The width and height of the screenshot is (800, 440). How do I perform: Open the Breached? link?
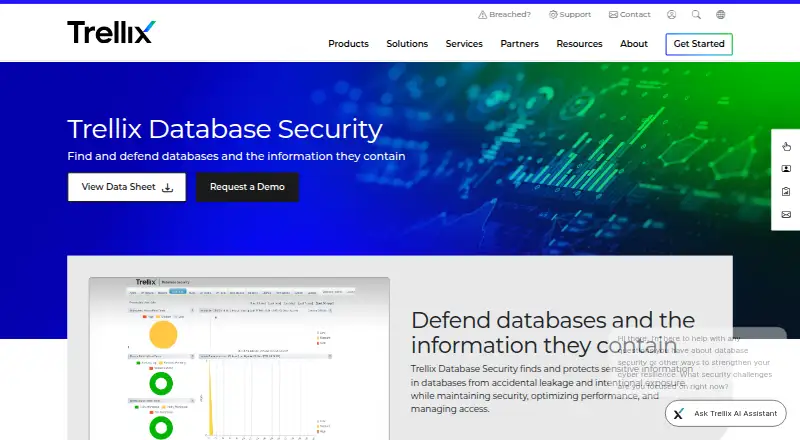point(504,15)
